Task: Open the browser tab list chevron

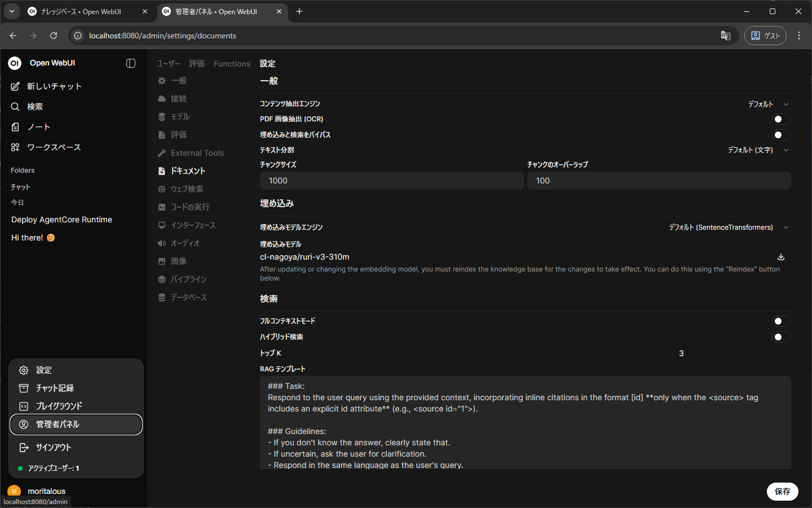Action: (x=12, y=11)
